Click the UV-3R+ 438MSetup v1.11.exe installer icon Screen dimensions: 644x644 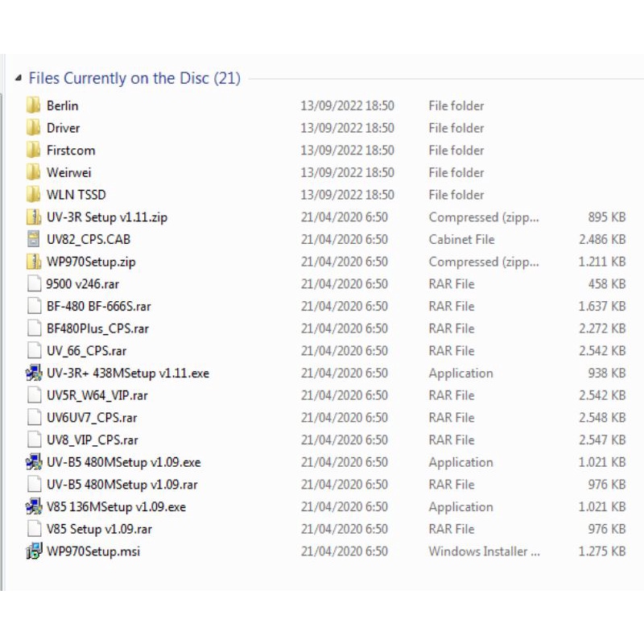[33, 374]
